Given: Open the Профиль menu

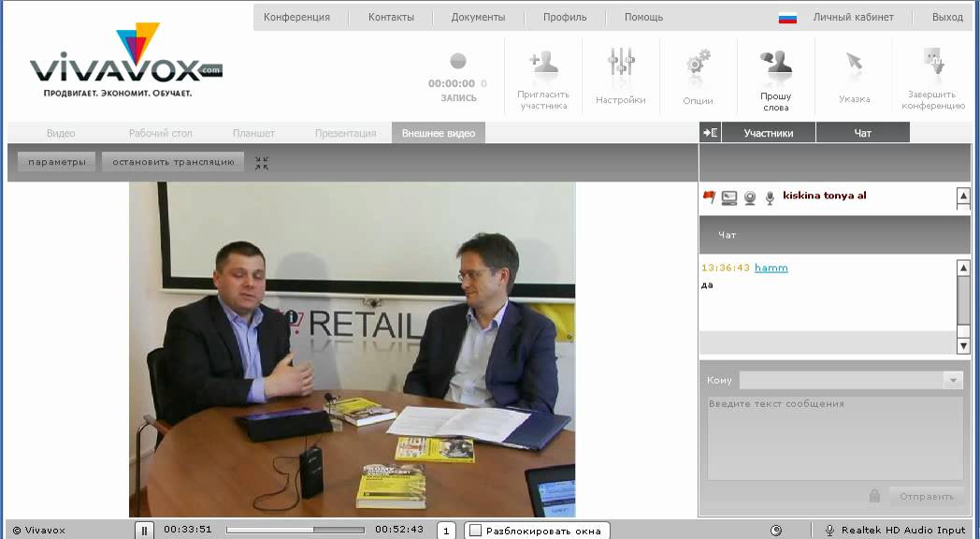Looking at the screenshot, I should (565, 18).
